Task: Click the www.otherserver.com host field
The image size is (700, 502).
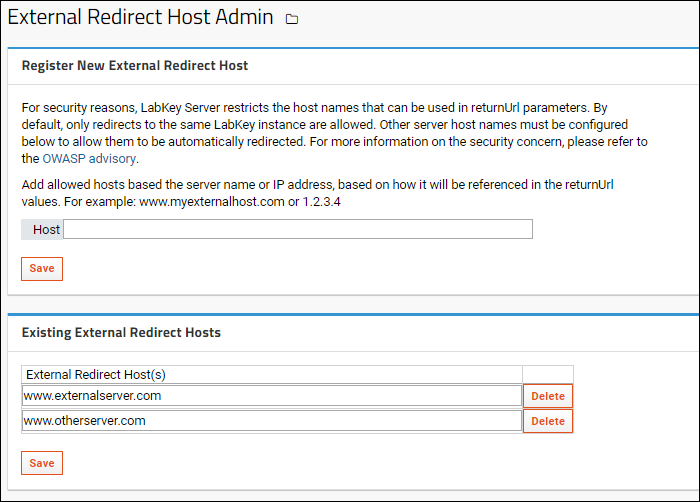Action: (272, 421)
